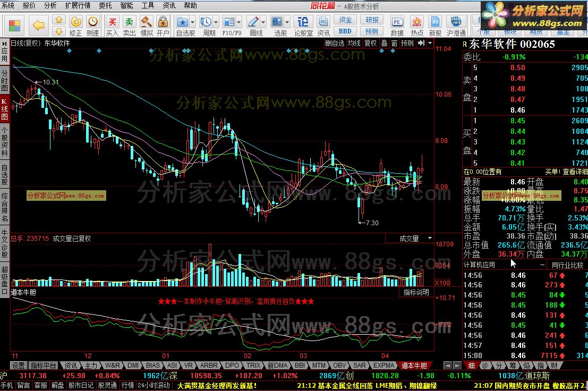Viewport: 588px width, 391px height.
Task: Click the 大满贯基金经理再发新基 news ticker
Action: [217, 385]
